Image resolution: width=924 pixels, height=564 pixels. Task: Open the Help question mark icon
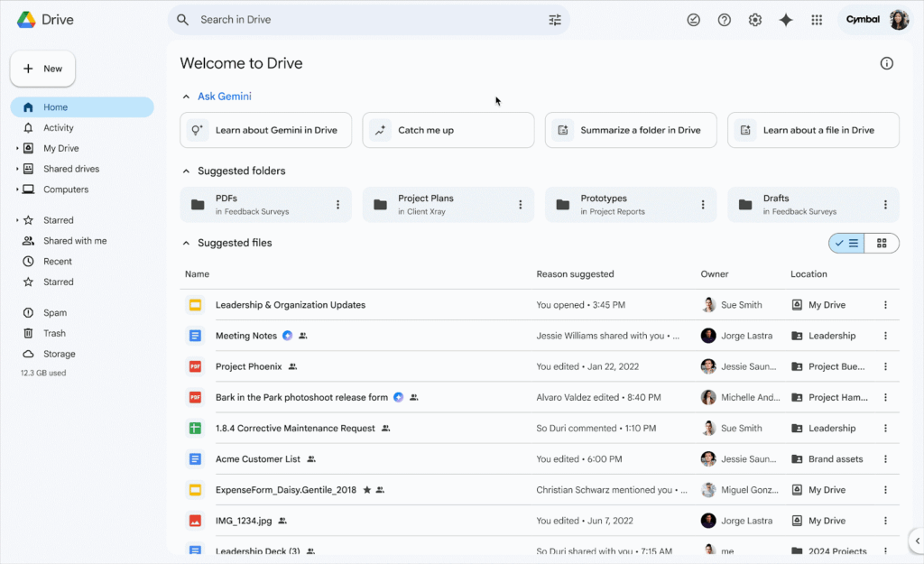(x=725, y=20)
